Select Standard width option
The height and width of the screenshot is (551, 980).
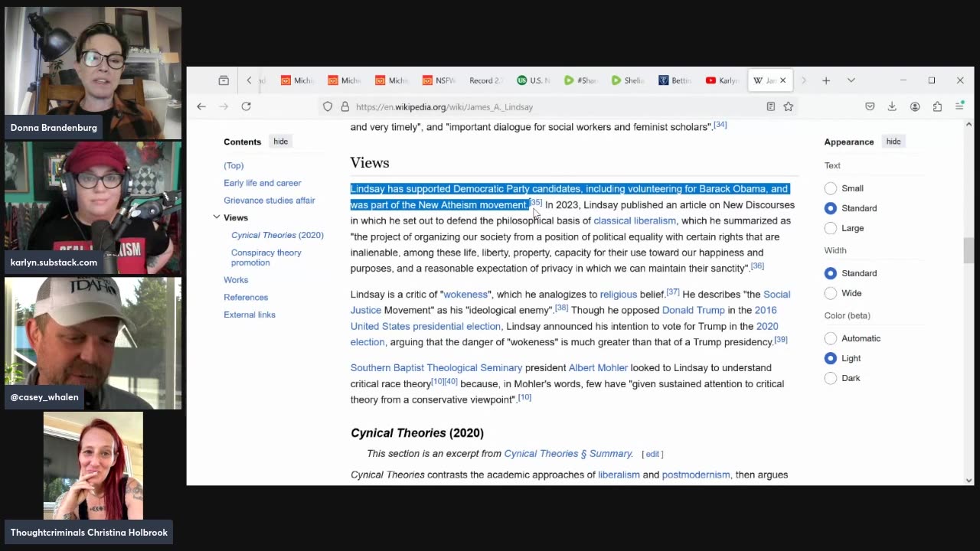[x=831, y=273]
